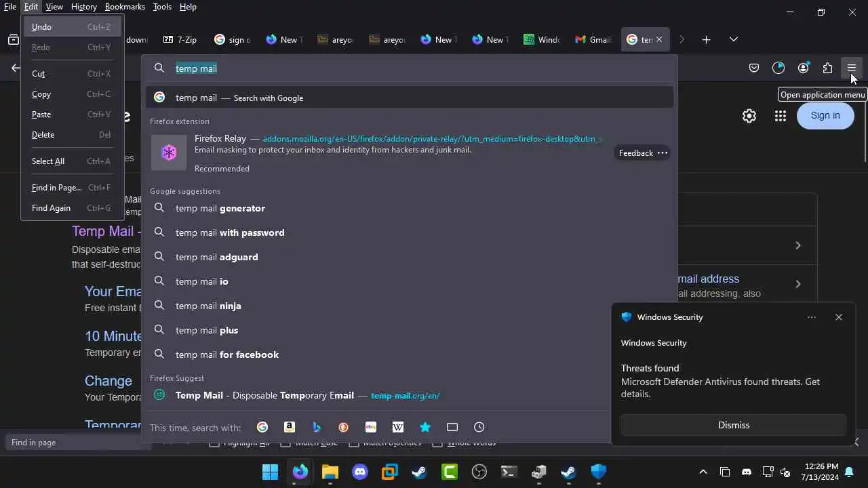Open temp-mail.org Firefox Suggest result

(409, 395)
